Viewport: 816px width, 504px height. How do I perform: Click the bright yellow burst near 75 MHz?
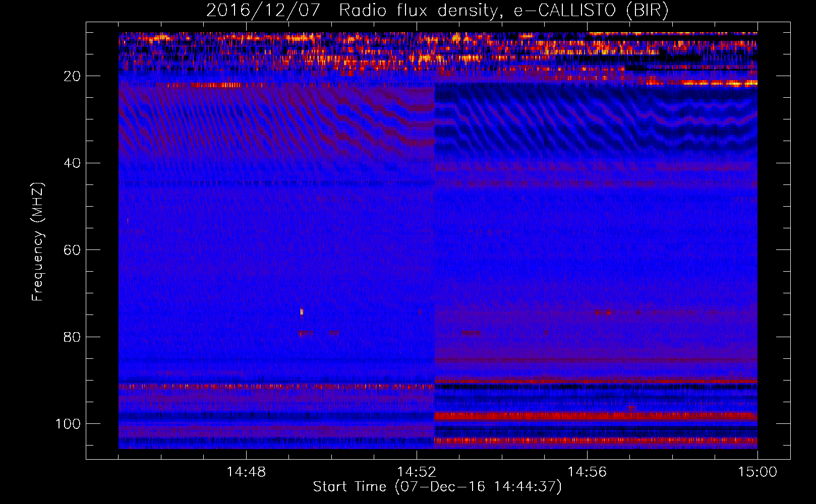(302, 311)
